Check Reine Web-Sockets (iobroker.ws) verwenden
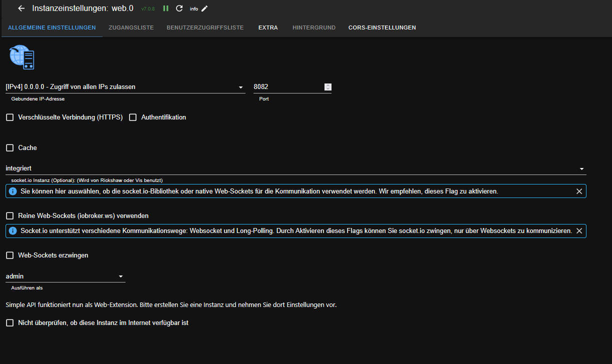 (9, 216)
